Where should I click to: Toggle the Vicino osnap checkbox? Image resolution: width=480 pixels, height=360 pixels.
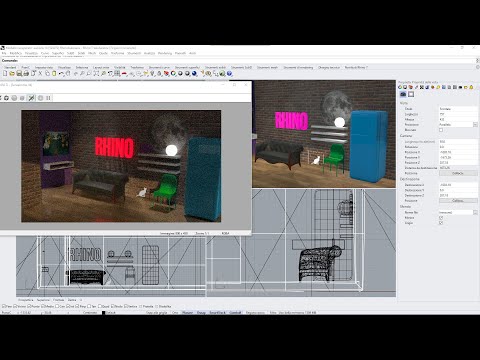[x=15, y=306]
